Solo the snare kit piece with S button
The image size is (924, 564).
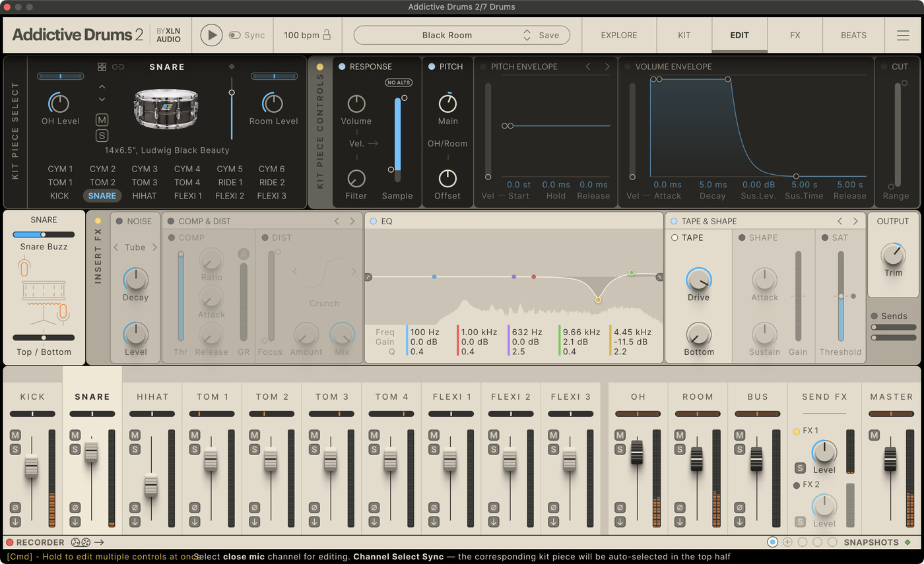(102, 135)
